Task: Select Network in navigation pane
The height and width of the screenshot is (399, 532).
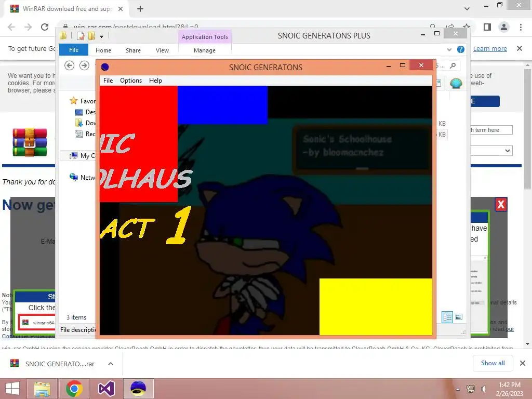Action: coord(82,177)
